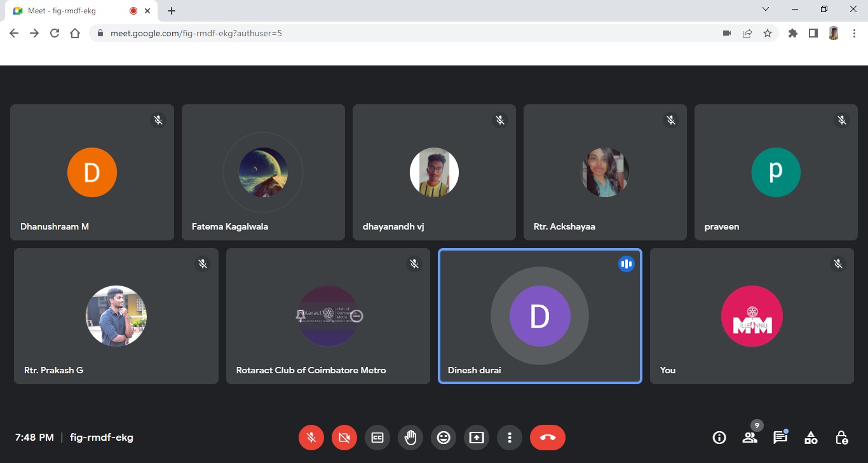Image resolution: width=868 pixels, height=463 pixels.
Task: Leave the call with red hang-up button
Action: tap(548, 438)
